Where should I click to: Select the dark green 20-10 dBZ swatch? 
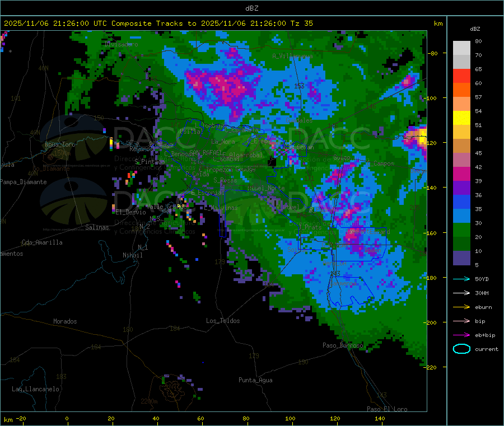[461, 244]
